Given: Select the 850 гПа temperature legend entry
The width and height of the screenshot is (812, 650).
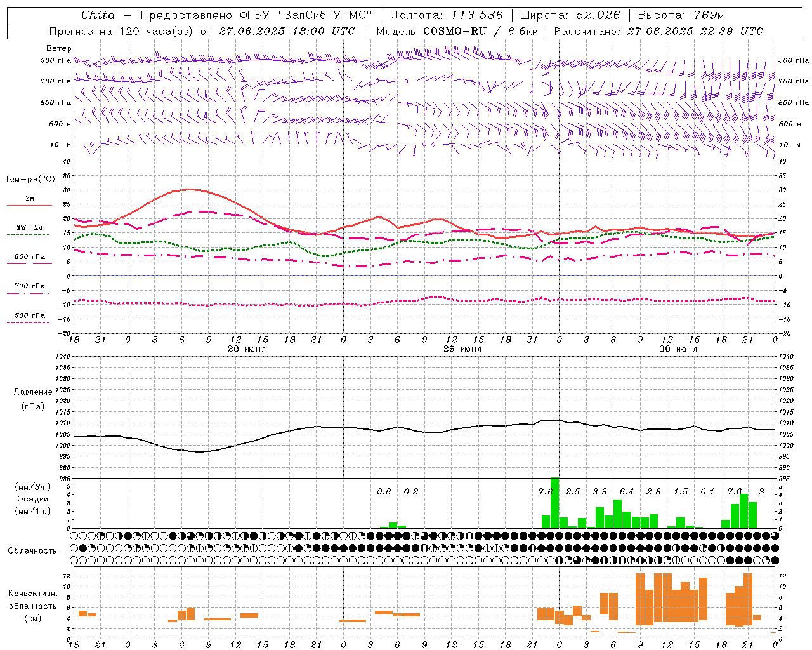Looking at the screenshot, I should click(30, 256).
